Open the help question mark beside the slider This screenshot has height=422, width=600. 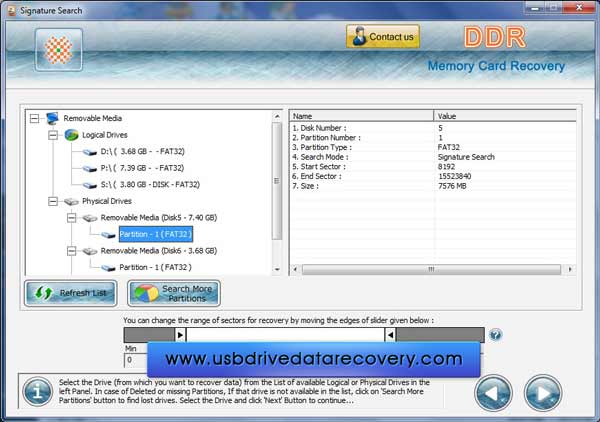pos(495,335)
